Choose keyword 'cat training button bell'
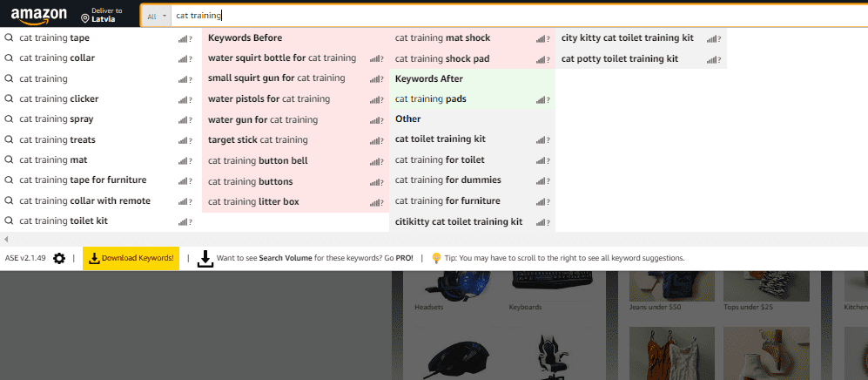The image size is (868, 380). point(258,160)
